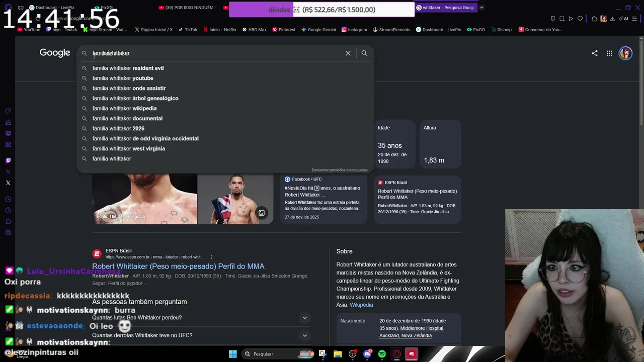The image size is (644, 362).
Task: Clear the Google search box text
Action: pyautogui.click(x=348, y=53)
